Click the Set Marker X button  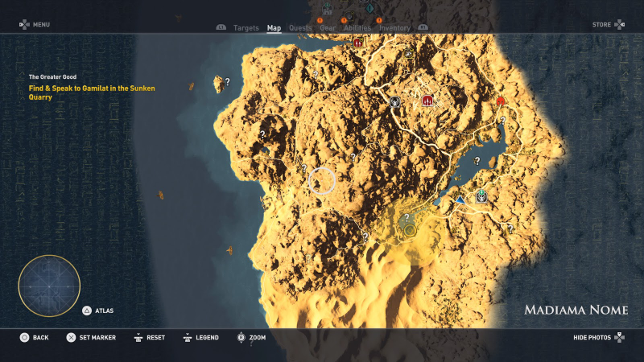coord(71,337)
